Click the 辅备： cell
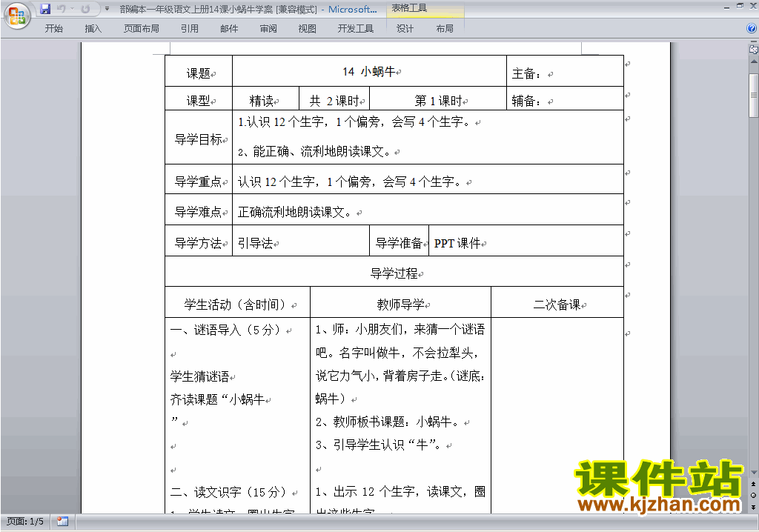The height and width of the screenshot is (532, 759). coord(565,99)
